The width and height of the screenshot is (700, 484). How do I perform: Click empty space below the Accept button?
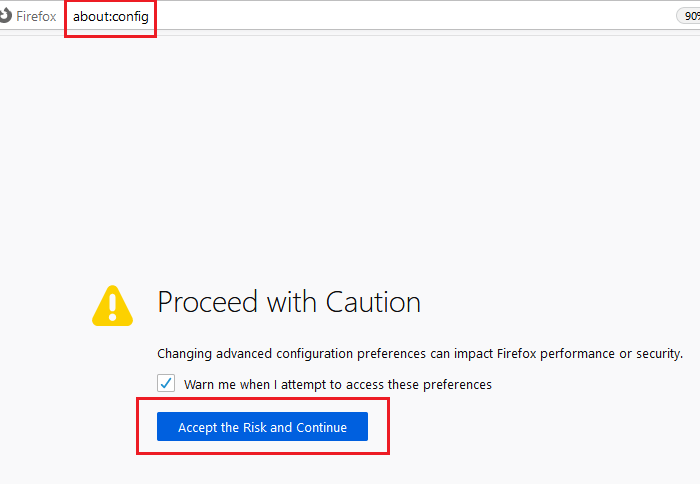tap(262, 468)
